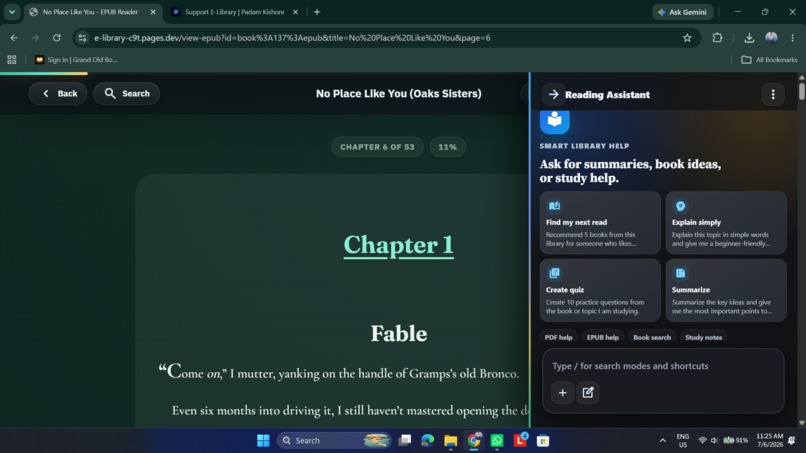Click the ENG US language indicator

(683, 441)
